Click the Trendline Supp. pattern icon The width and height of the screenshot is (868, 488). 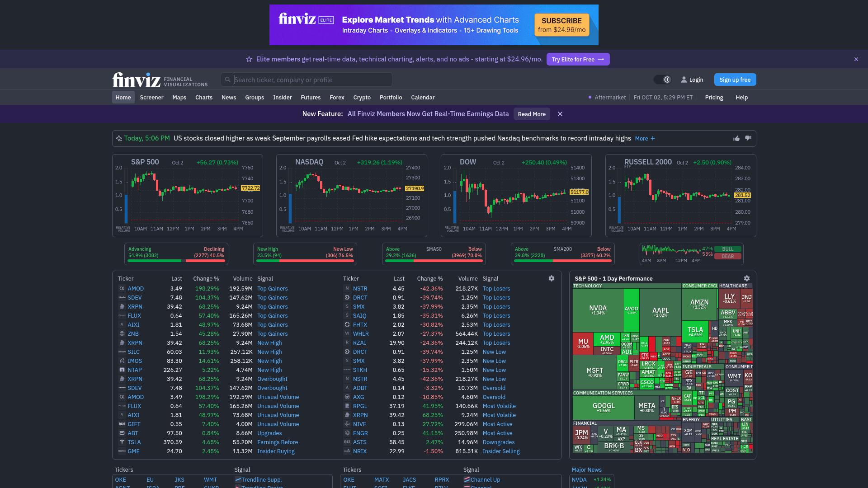(x=238, y=479)
